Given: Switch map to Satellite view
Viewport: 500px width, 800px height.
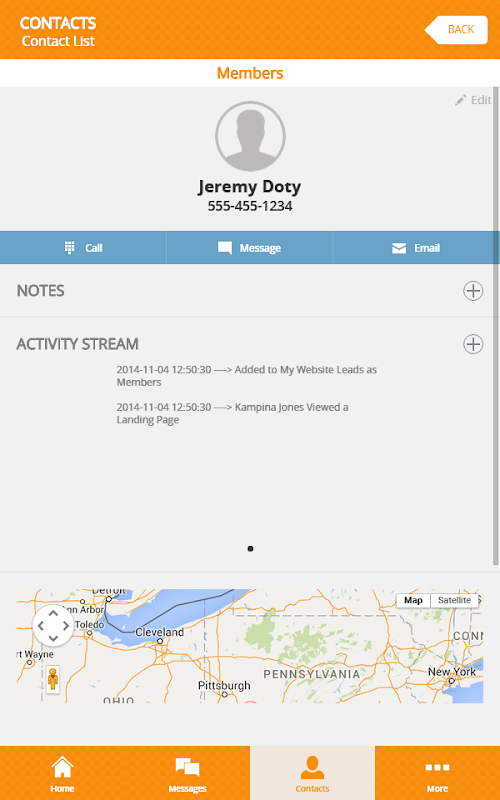Looking at the screenshot, I should tap(454, 601).
